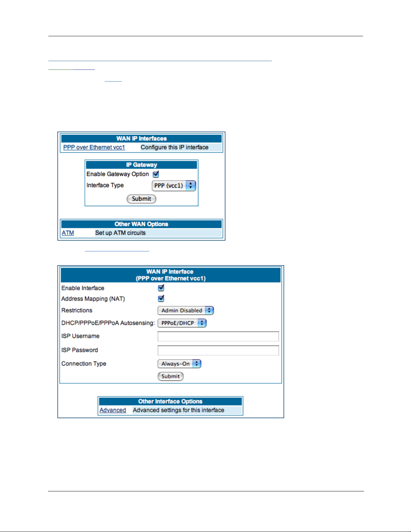Open the Autosensing PPPoE/DHCP dropdown

tap(182, 323)
